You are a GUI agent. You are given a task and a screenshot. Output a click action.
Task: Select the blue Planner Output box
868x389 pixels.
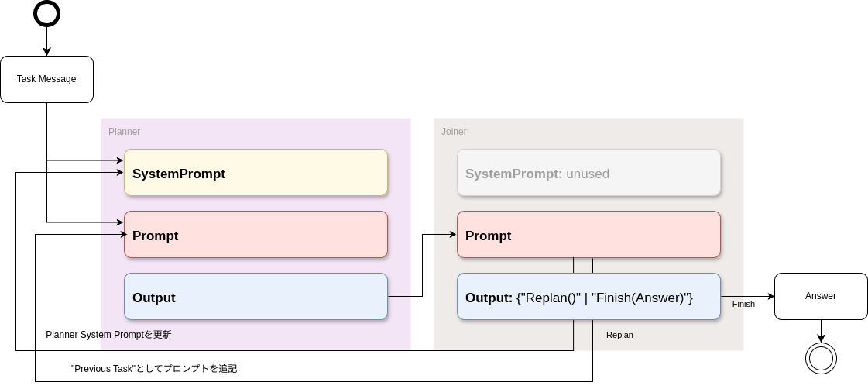[x=256, y=297]
